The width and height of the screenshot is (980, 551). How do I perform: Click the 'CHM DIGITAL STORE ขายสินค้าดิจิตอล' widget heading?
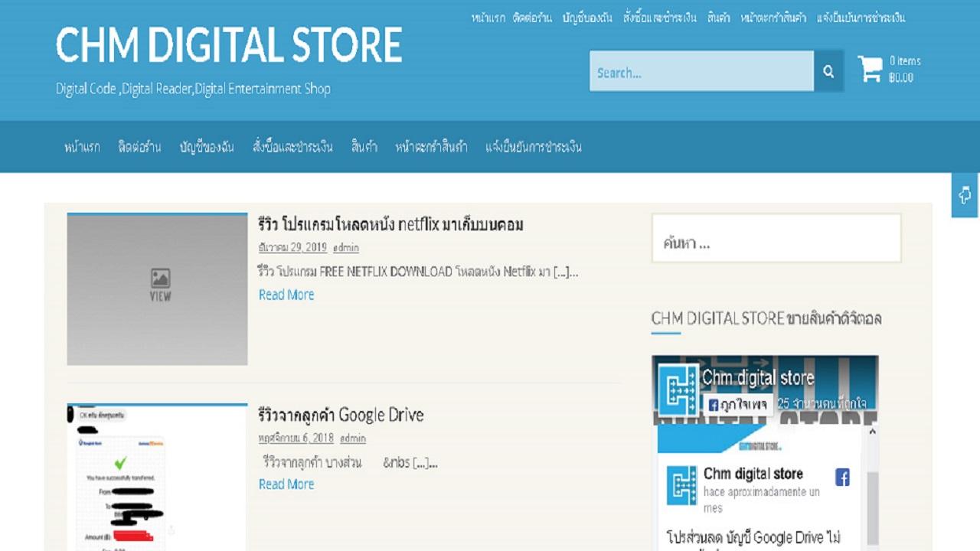(766, 318)
